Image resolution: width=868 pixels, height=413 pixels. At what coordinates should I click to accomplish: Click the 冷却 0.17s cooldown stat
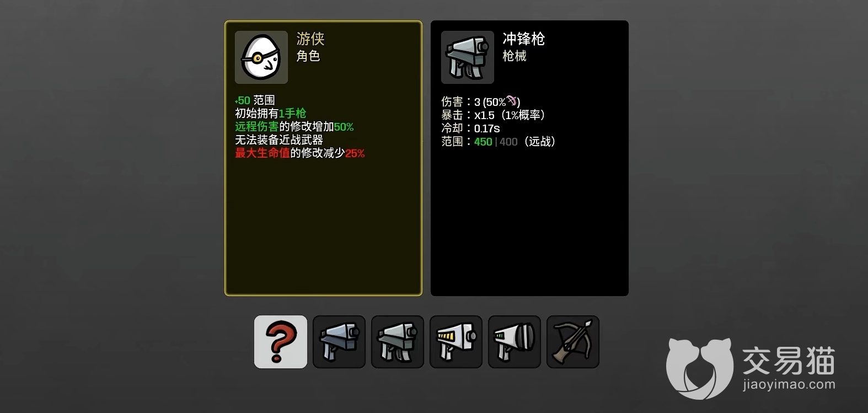point(470,128)
